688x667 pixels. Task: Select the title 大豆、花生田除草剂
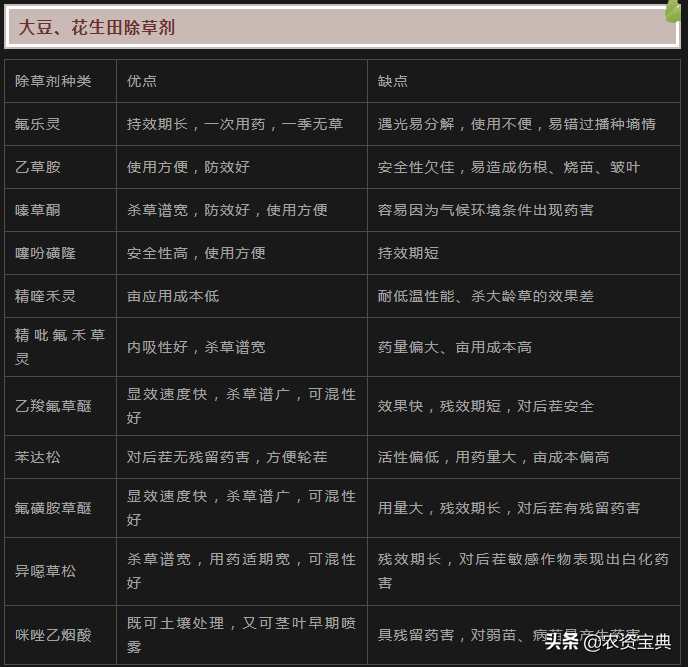pyautogui.click(x=97, y=28)
